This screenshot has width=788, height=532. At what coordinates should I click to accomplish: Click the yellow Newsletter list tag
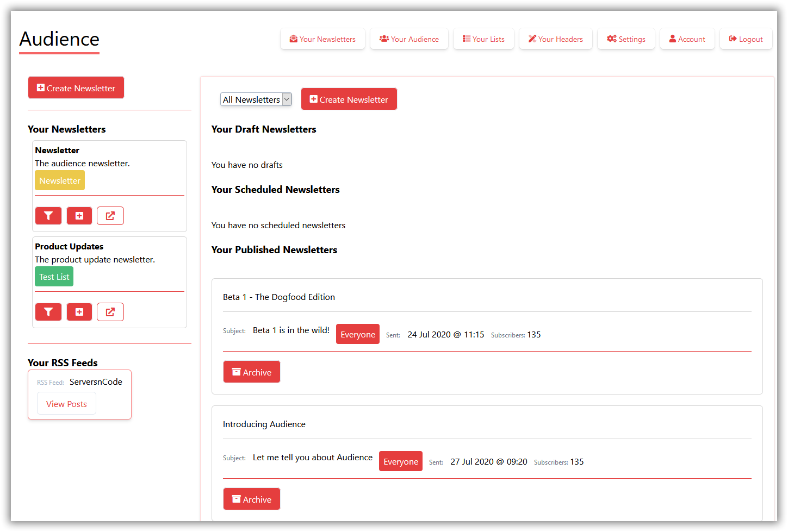60,180
